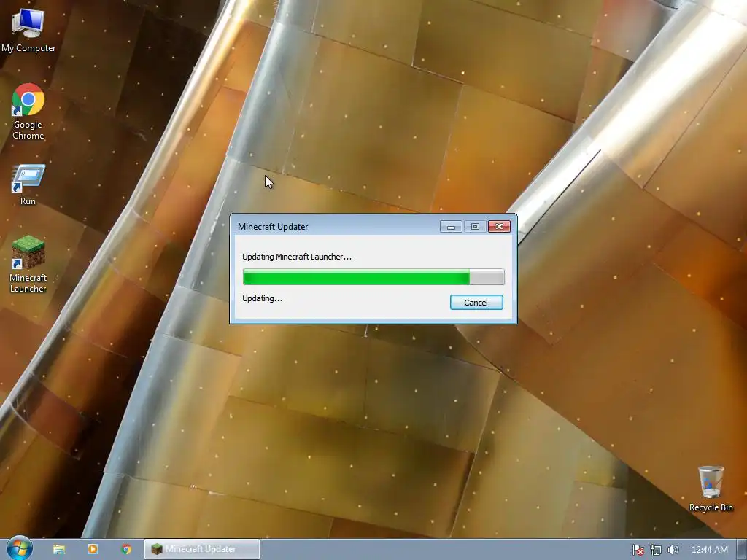Click the 'Updating Minecraft Launcher…' label
Viewport: 747px width, 560px height.
(x=297, y=257)
